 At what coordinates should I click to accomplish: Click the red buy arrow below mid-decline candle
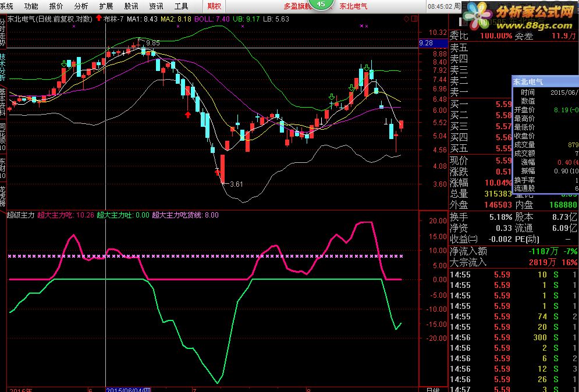[x=188, y=115]
